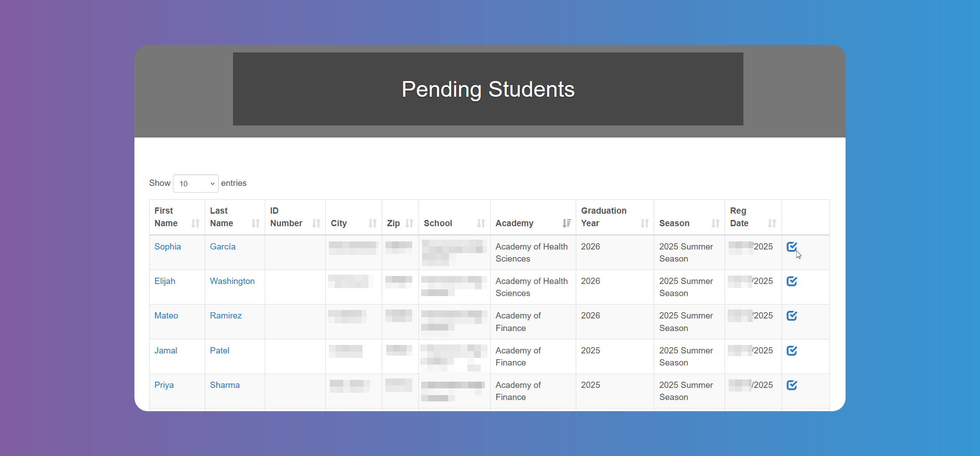Image resolution: width=980 pixels, height=456 pixels.
Task: Open the Washington last name link
Action: [x=232, y=281]
